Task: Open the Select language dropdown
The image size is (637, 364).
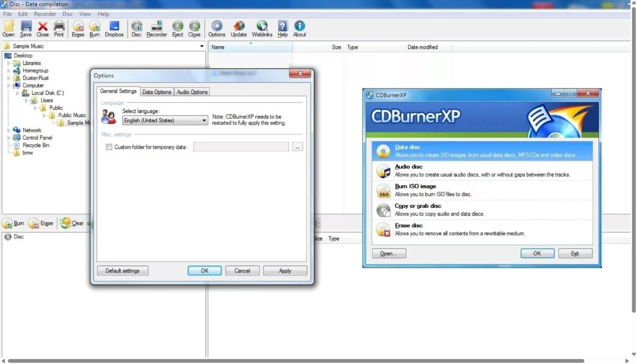Action: 165,120
